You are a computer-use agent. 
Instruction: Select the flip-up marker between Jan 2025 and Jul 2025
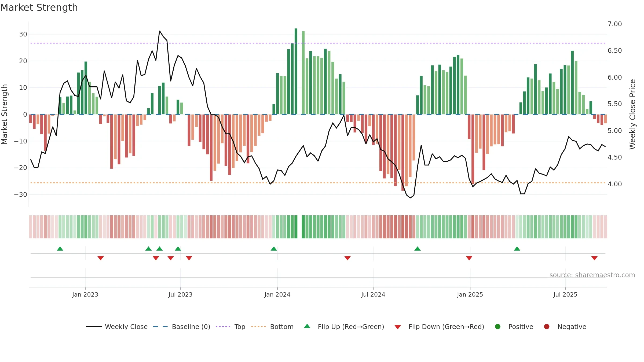pyautogui.click(x=517, y=249)
